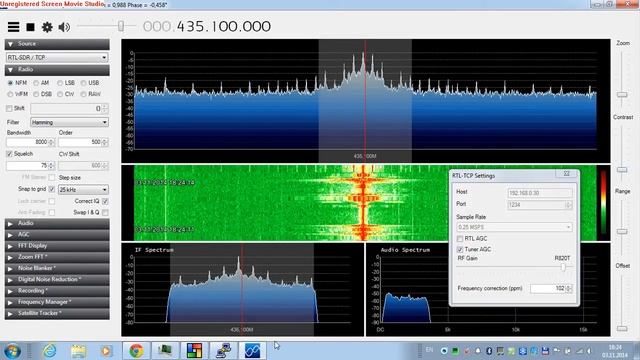Open the 25 kHz step size dropdown

pyautogui.click(x=83, y=190)
